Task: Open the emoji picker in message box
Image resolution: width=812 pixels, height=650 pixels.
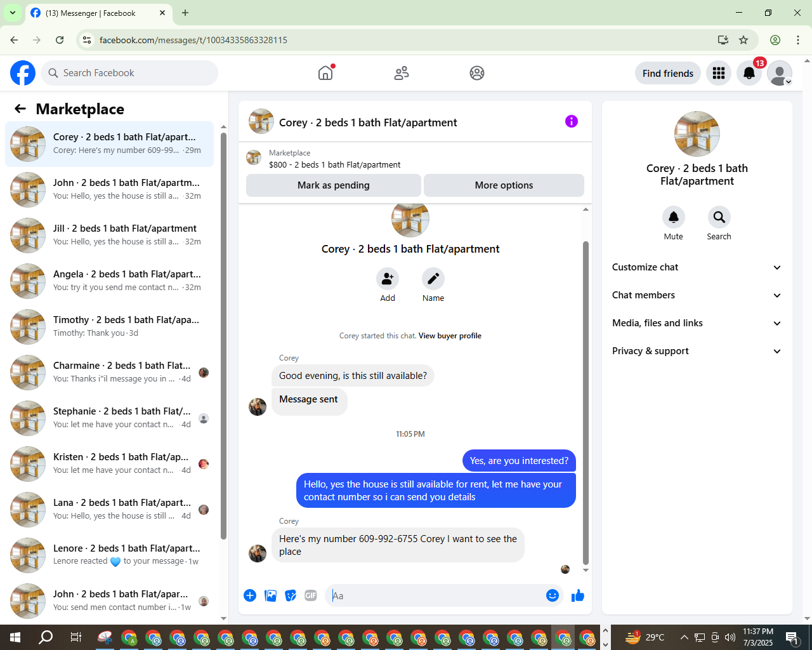Action: pos(553,595)
